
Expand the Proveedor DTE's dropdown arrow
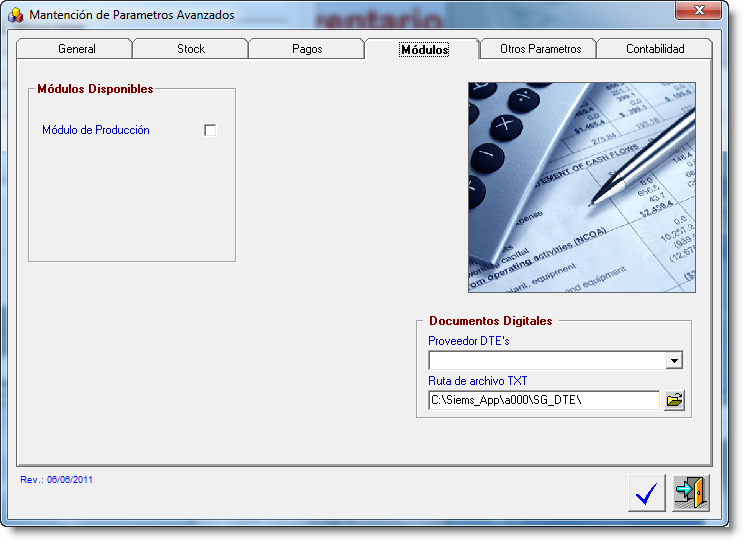pos(674,361)
